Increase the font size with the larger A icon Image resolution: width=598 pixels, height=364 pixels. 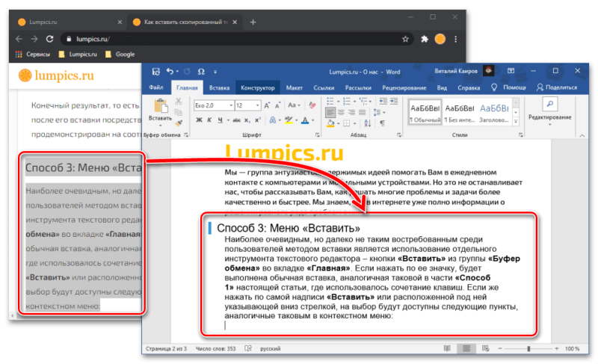[267, 105]
